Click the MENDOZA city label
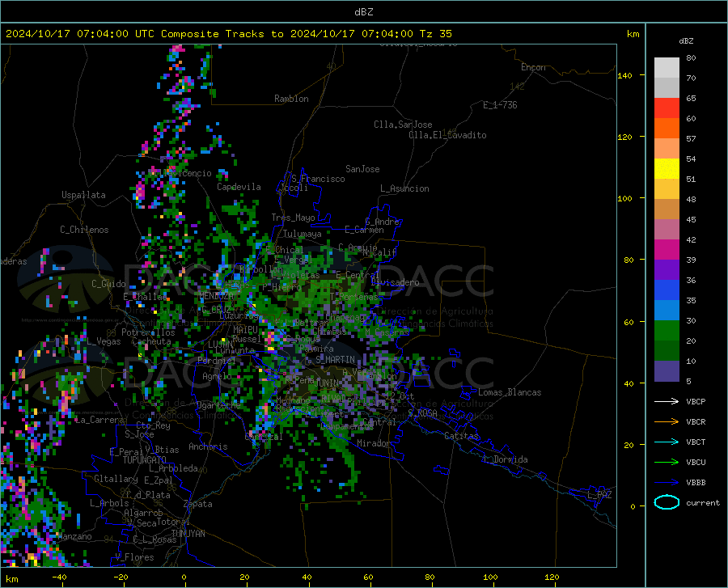Screen dimensions: 728x588 [216, 296]
